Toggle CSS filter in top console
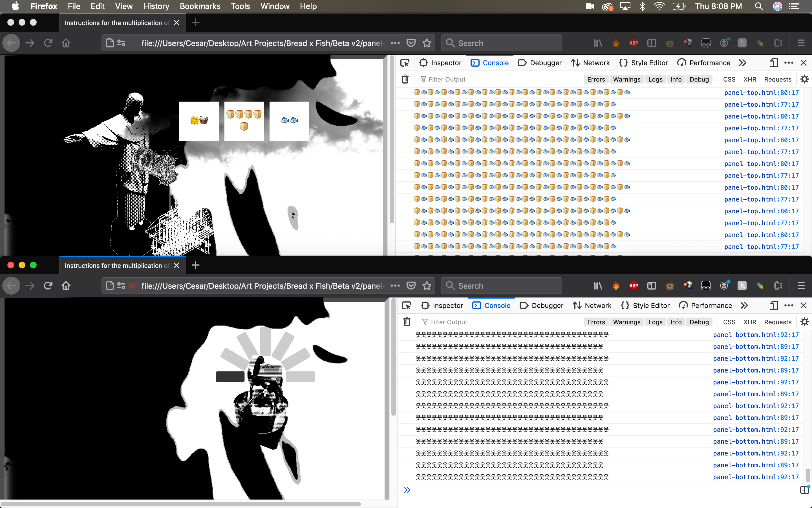The image size is (812, 508). [x=729, y=79]
